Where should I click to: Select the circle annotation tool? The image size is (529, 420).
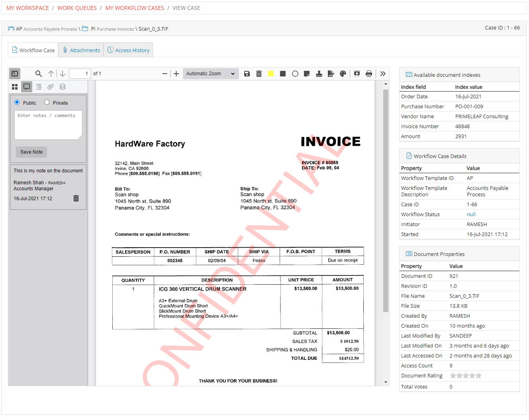click(295, 73)
